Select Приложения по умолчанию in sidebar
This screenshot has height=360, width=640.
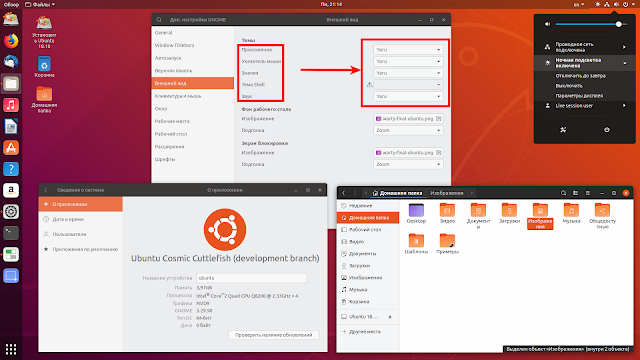coord(80,249)
